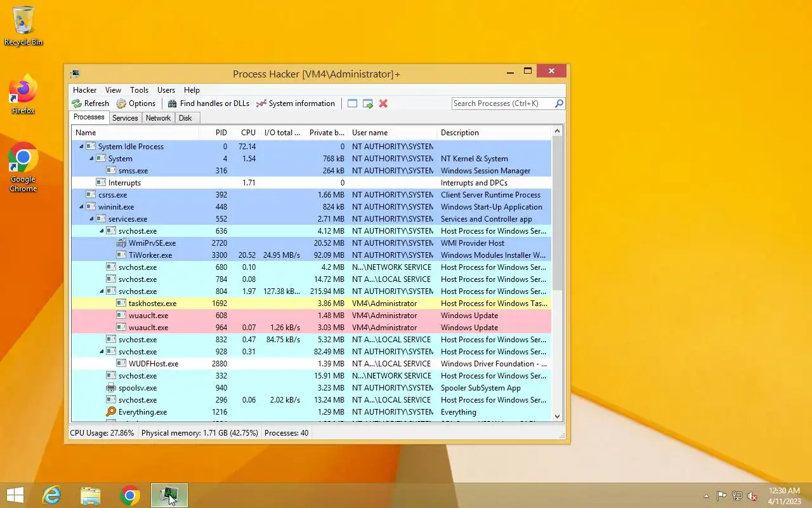Screen dimensions: 812x508
Task: Click the Chrome taskbar icon
Action: pos(129,495)
